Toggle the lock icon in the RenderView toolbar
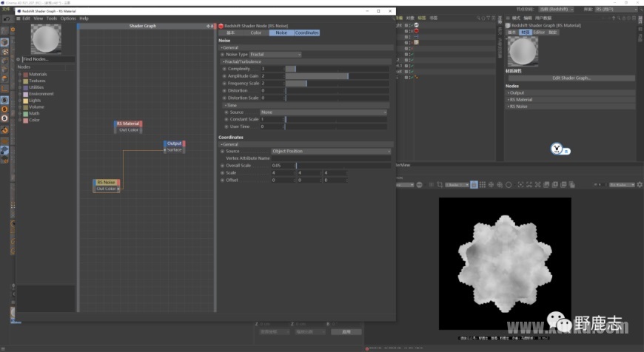 click(x=474, y=185)
